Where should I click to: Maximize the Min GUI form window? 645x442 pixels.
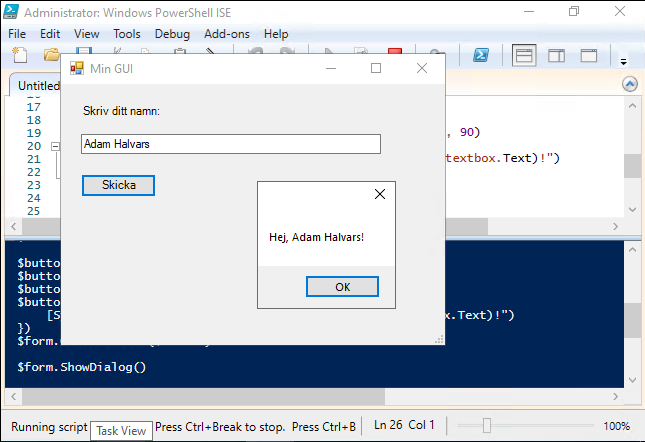pos(376,68)
